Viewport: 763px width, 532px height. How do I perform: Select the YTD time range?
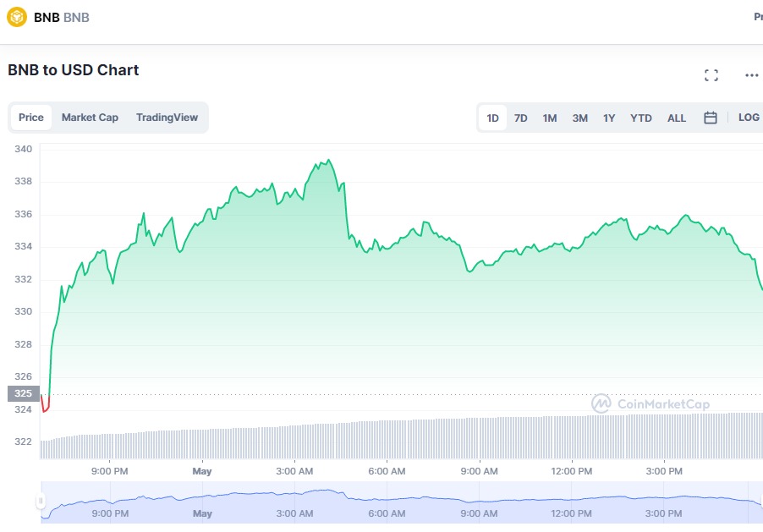[640, 118]
